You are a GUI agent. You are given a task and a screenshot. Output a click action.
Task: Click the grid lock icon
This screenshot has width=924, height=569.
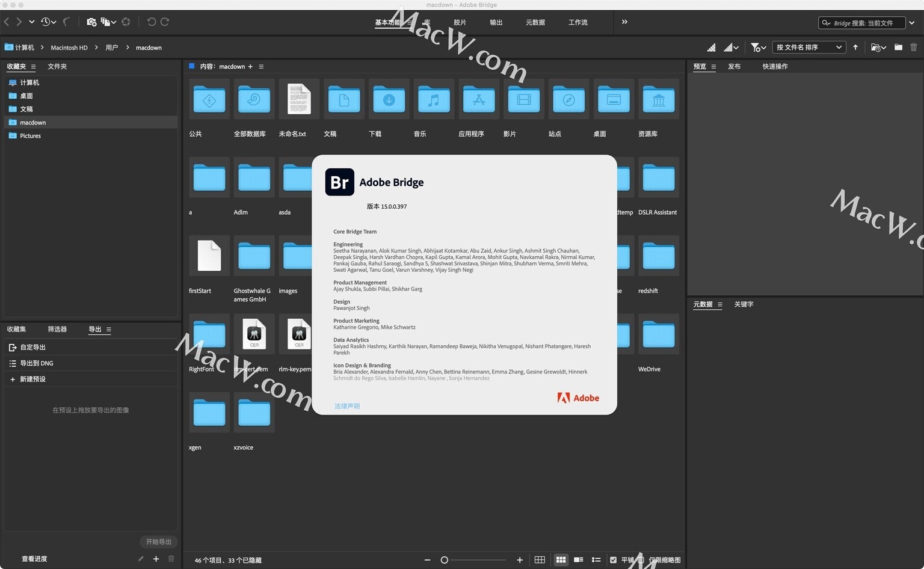540,560
